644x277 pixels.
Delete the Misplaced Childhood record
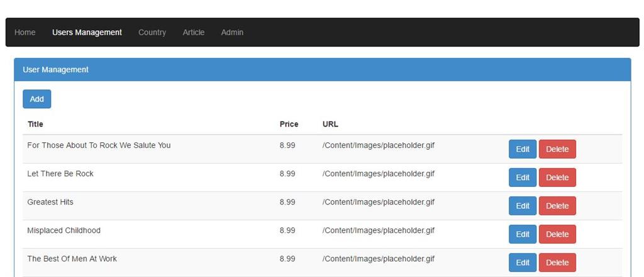(557, 234)
